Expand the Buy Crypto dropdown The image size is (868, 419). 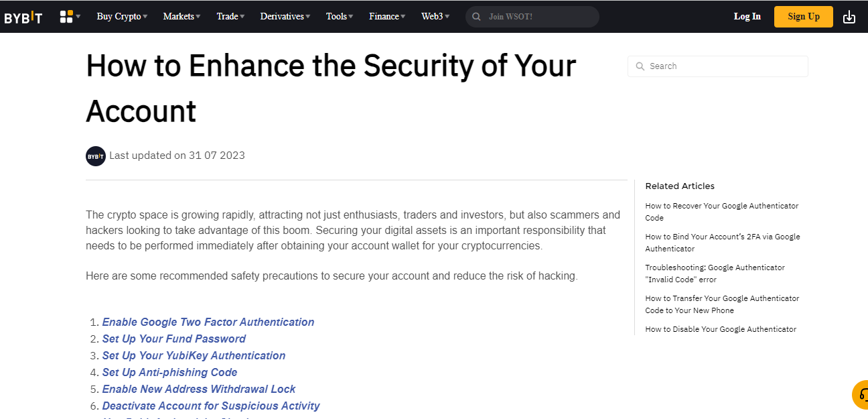122,17
